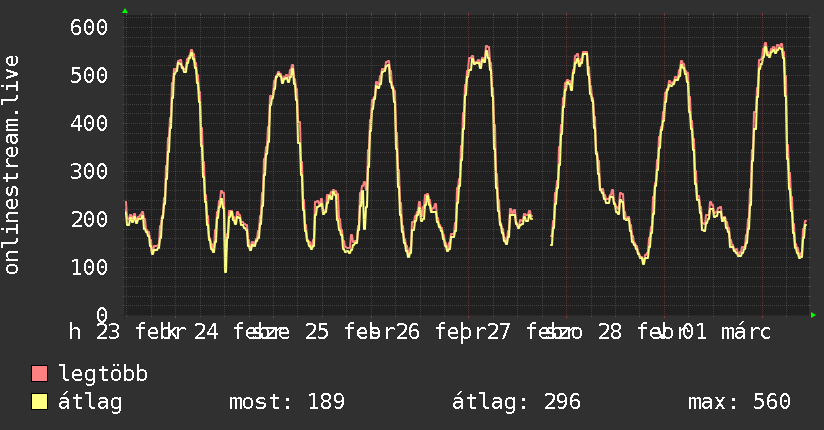Click the y-axis label 200

(89, 219)
